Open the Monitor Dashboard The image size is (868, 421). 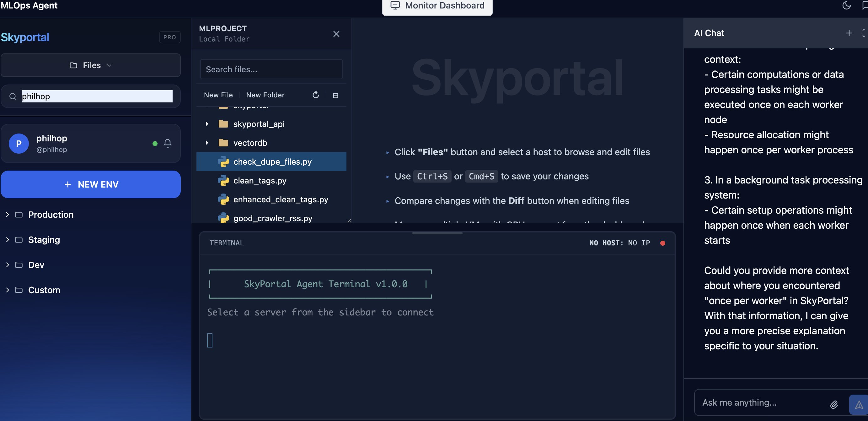point(437,5)
